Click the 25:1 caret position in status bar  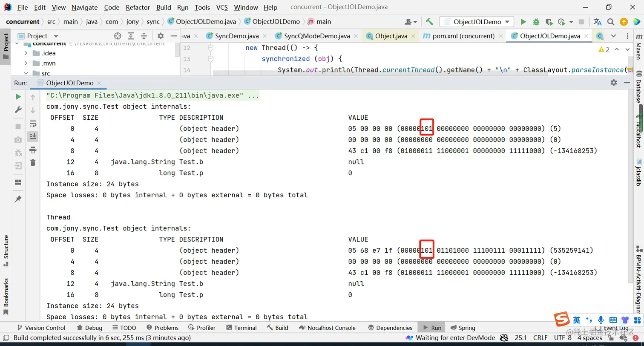coord(521,338)
